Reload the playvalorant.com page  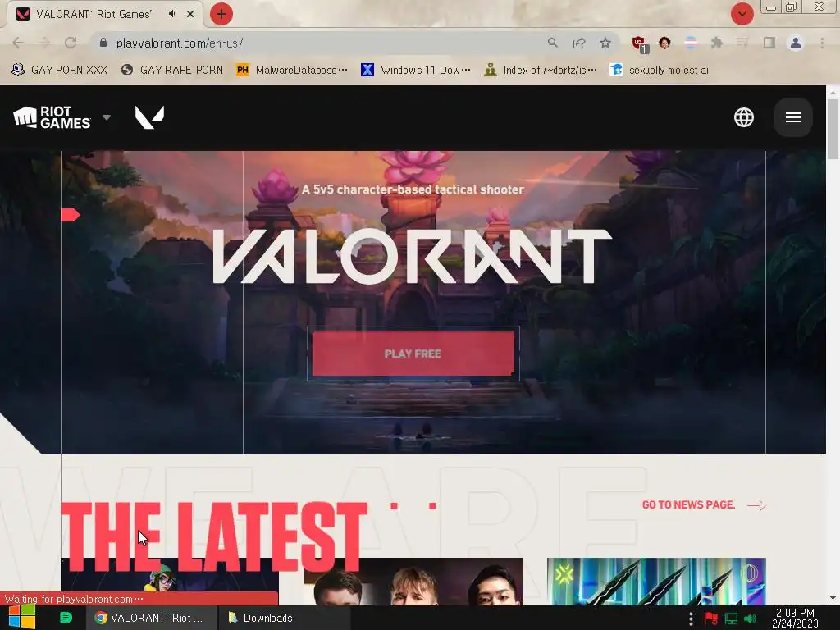click(x=71, y=43)
